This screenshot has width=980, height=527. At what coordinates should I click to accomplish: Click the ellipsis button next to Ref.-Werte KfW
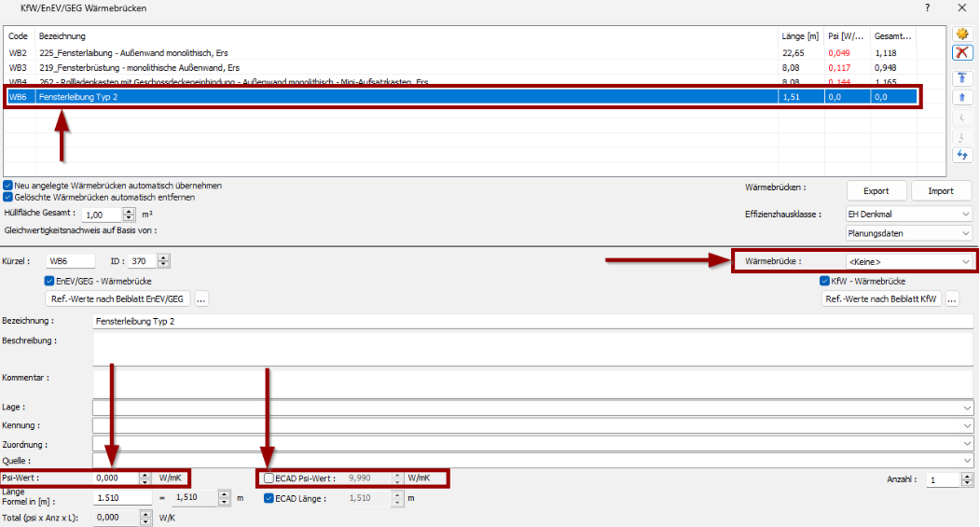(952, 299)
